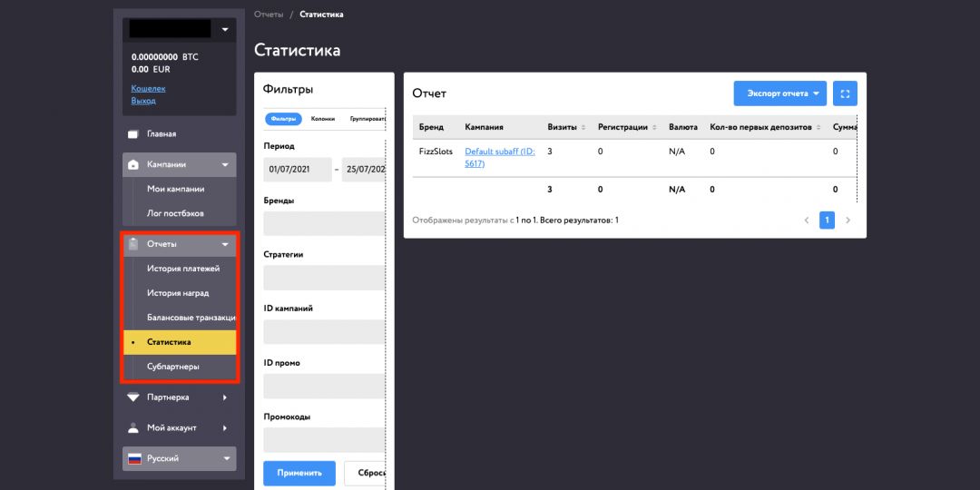Viewport: 980px width, 490px height.
Task: Select Субпартнеры in the reports menu
Action: (x=173, y=367)
